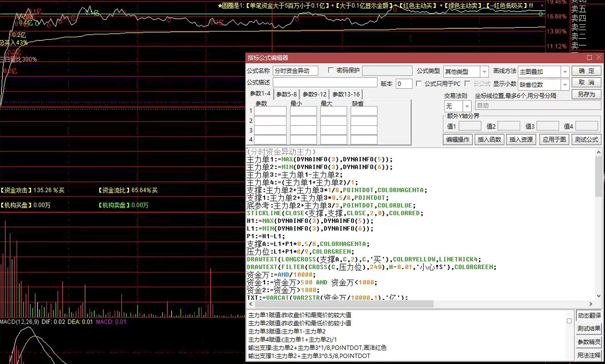The image size is (605, 364).
Task: Click 公式描述 input field
Action: pos(325,82)
